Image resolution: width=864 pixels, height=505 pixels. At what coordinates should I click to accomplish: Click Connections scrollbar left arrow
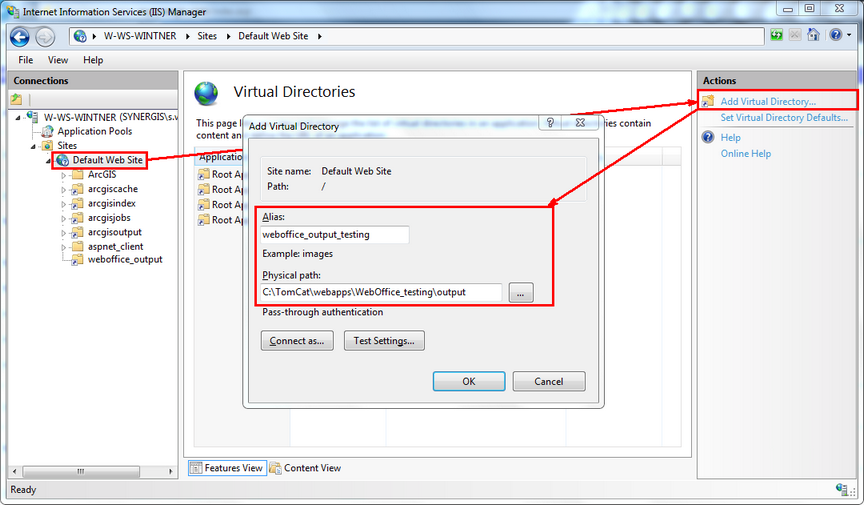15,471
